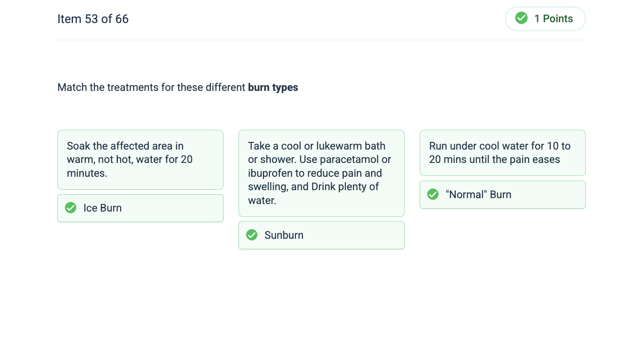
Task: Click the "Match the treatments" question text
Action: pos(151,88)
